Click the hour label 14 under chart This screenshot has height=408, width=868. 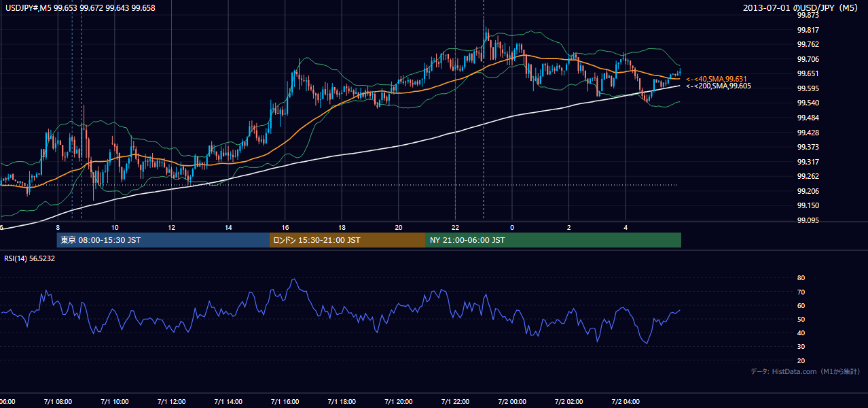(x=228, y=228)
